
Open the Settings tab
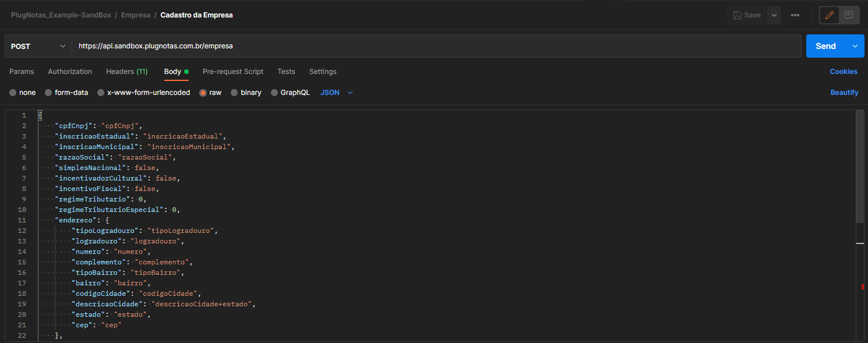(323, 72)
